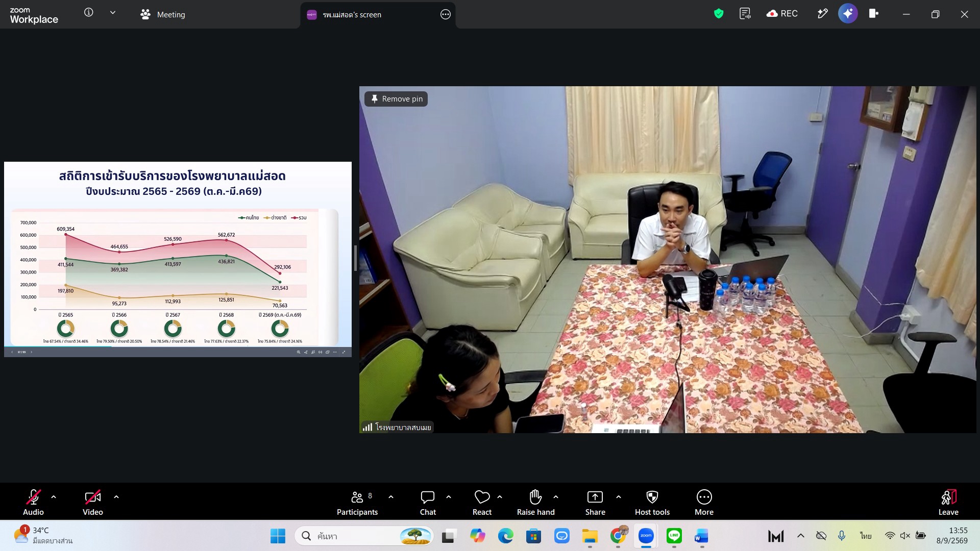Click the REC cloud recording indicator

(782, 14)
